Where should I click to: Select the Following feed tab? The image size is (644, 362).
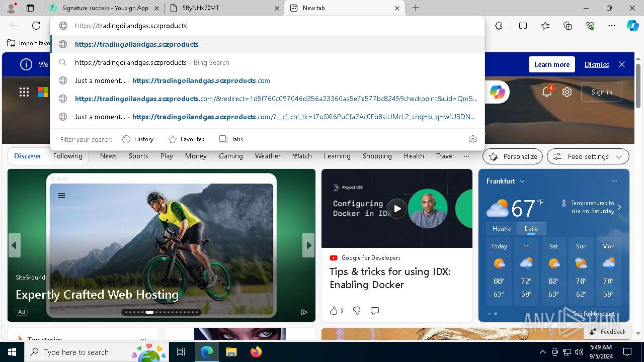click(x=67, y=156)
